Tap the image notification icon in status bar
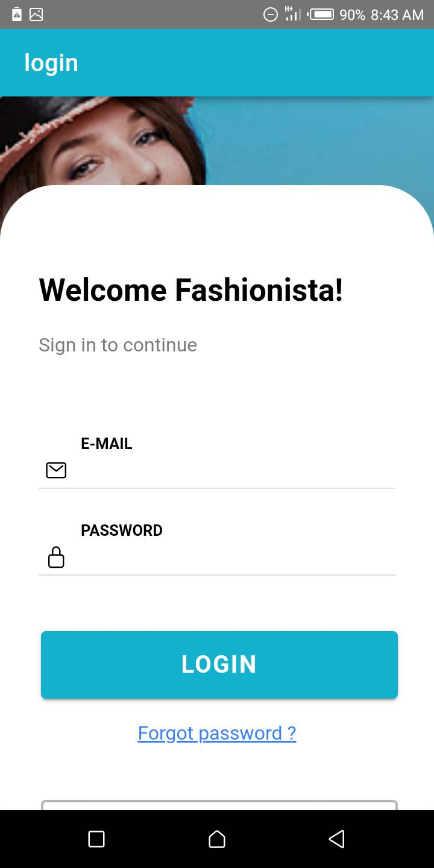This screenshot has width=434, height=868. coord(36,14)
